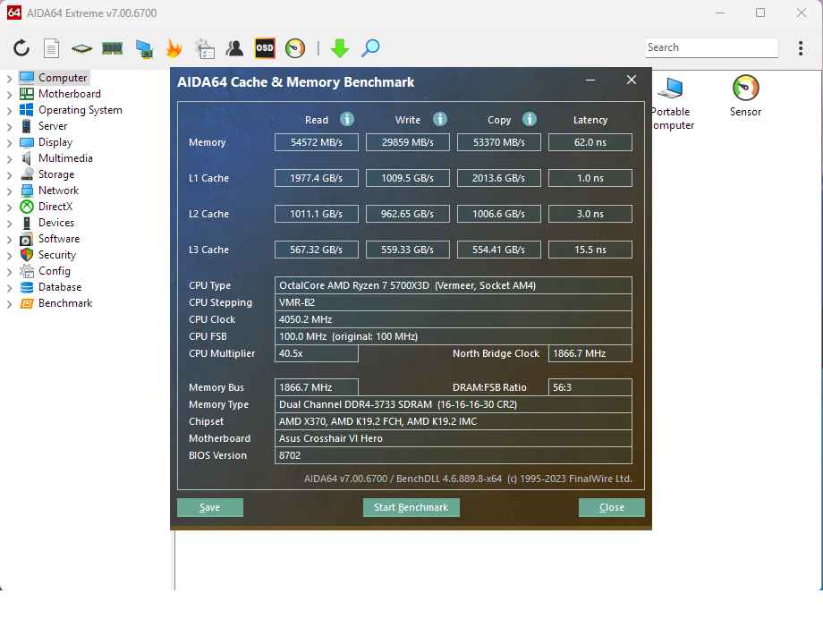Click the blue magnifier search icon
The image size is (823, 644).
pos(370,48)
